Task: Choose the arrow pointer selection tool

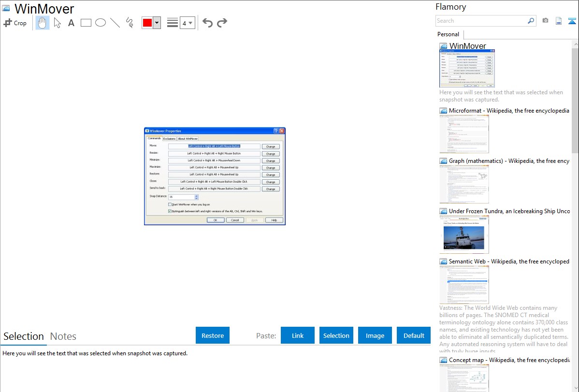Action: click(57, 23)
